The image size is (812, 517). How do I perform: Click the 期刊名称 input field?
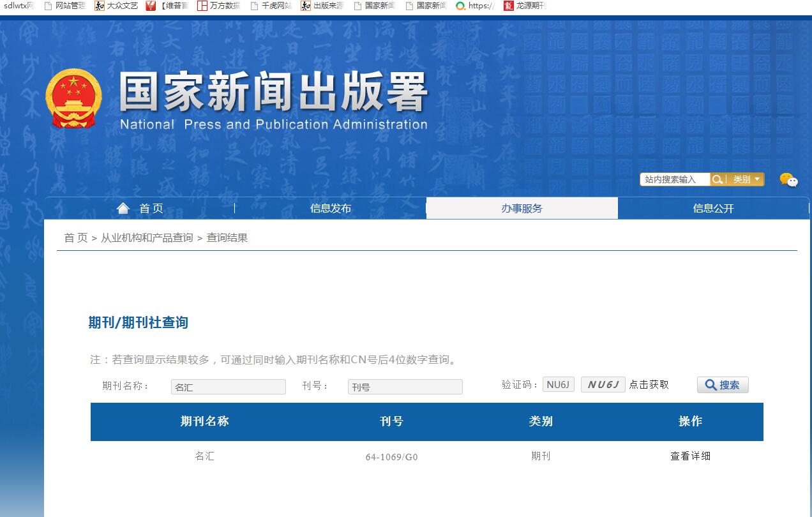pos(228,386)
